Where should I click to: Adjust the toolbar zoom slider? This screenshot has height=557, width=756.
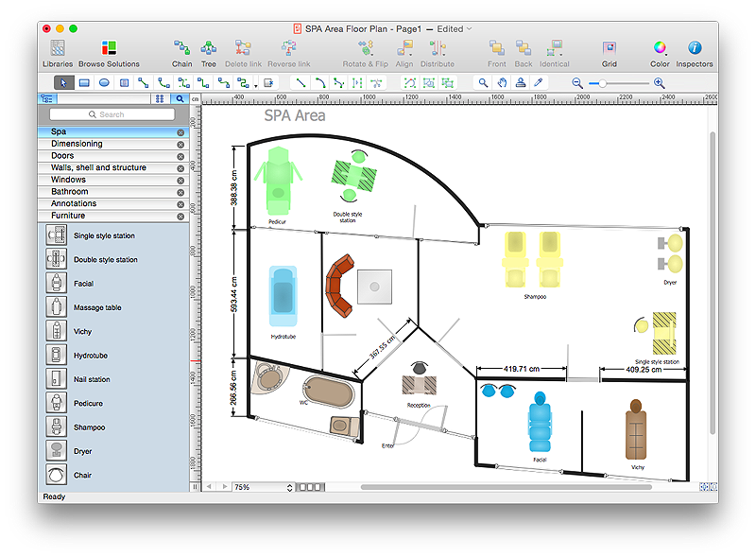click(603, 83)
